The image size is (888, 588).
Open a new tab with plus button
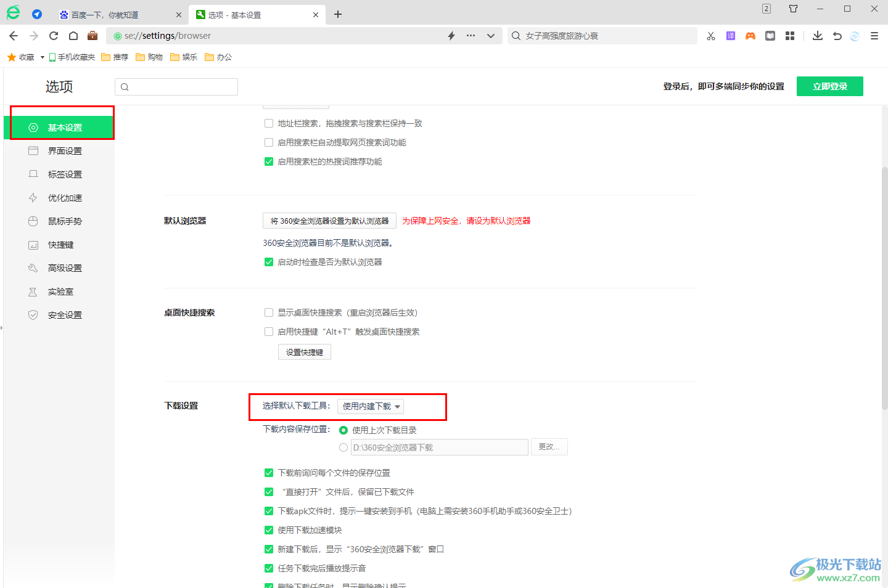[338, 14]
